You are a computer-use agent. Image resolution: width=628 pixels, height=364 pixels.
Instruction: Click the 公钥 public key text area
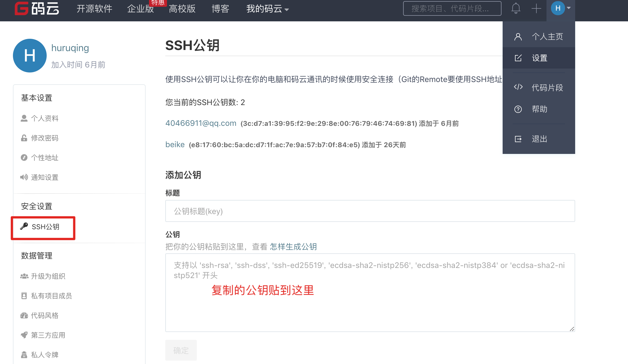[x=370, y=292]
